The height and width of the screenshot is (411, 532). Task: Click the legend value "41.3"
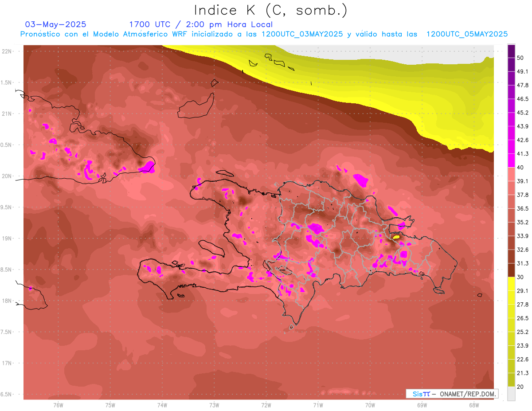coord(523,154)
